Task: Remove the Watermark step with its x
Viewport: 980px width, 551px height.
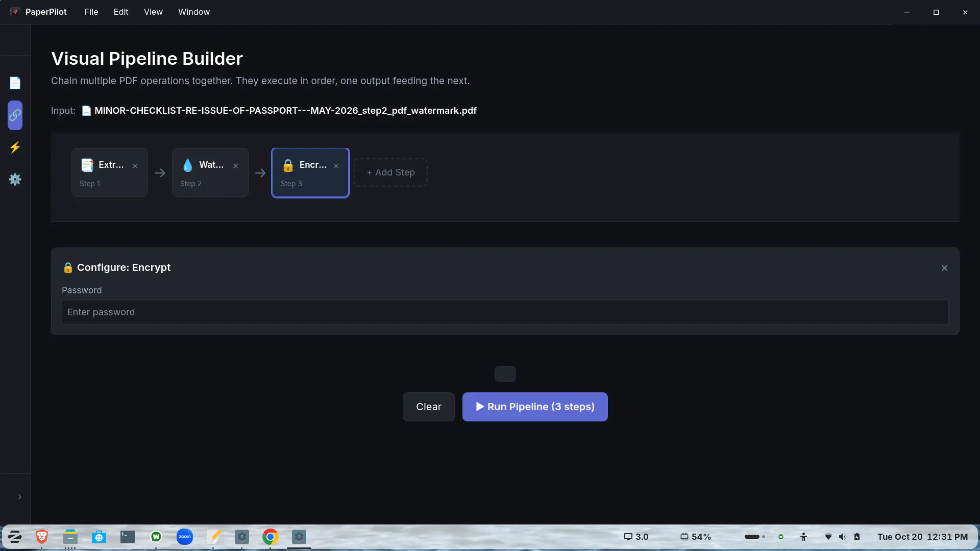Action: click(236, 166)
